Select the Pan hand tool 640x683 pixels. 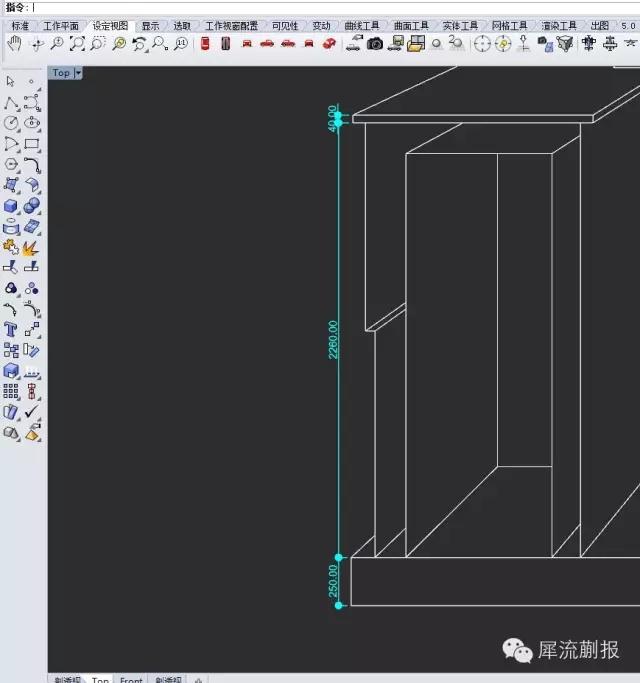point(15,44)
